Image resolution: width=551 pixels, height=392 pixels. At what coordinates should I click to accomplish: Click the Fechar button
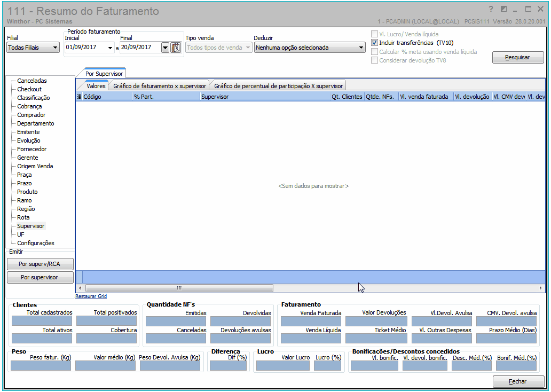click(x=518, y=381)
